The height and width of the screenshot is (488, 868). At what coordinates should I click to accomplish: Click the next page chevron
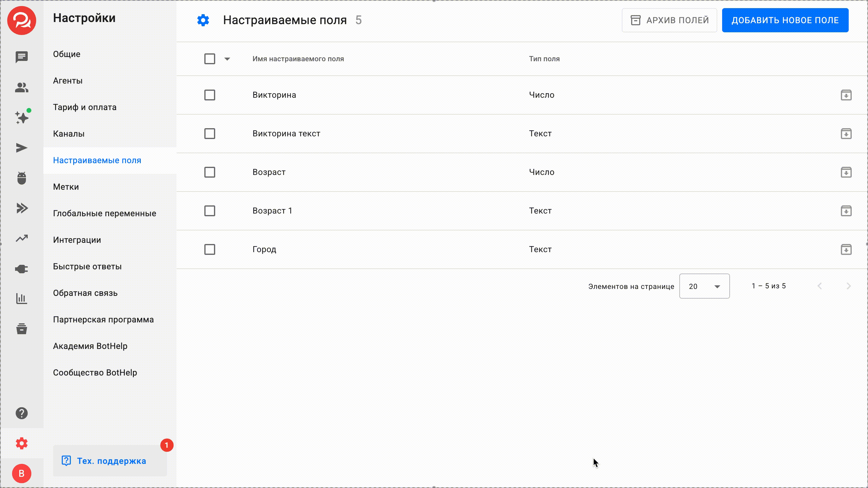(x=848, y=286)
